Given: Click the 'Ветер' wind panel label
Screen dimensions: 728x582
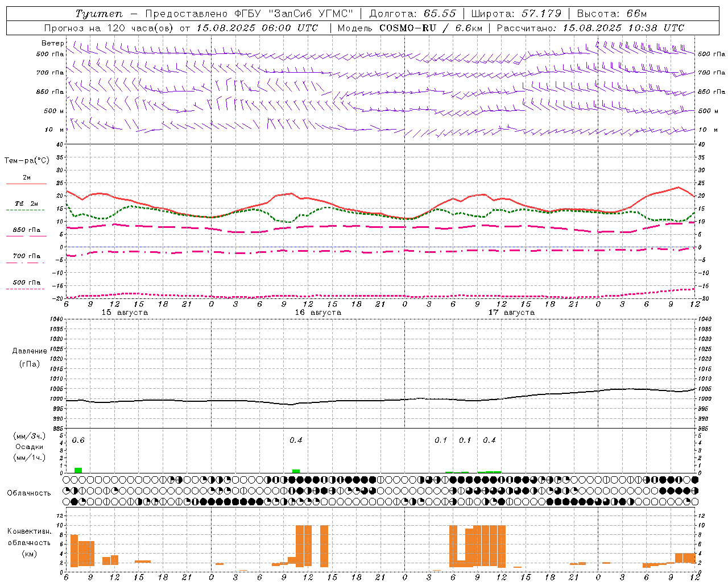Looking at the screenshot, I should 53,43.
